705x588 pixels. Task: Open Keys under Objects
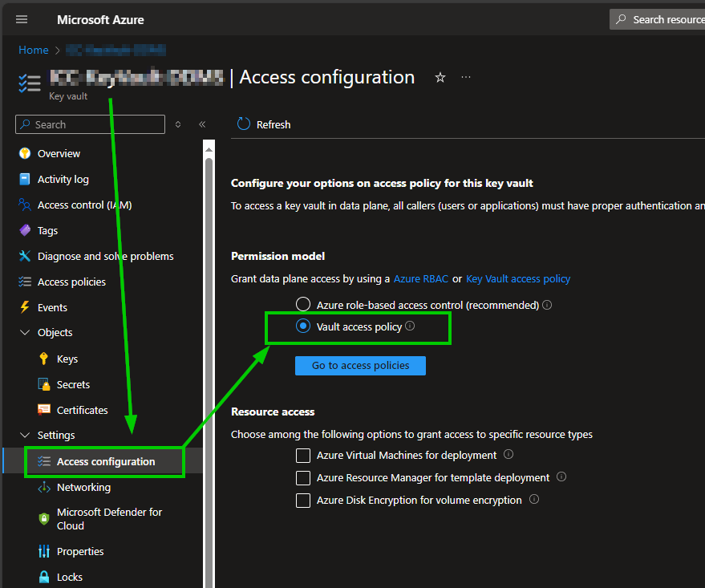67,359
